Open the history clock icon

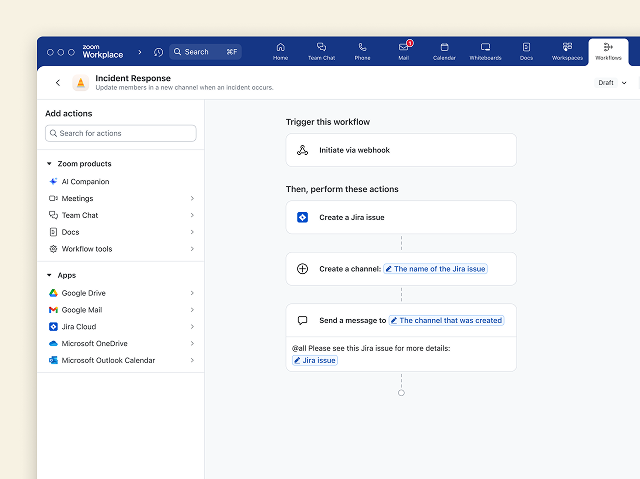click(x=158, y=52)
